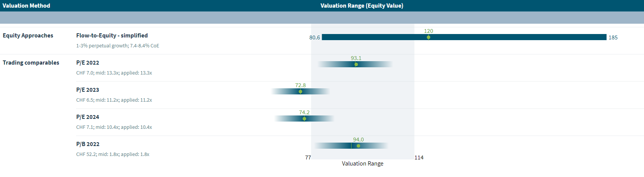Viewport: 644px width, 177px height.
Task: Select the P/E 2024 method label
Action: coord(88,117)
